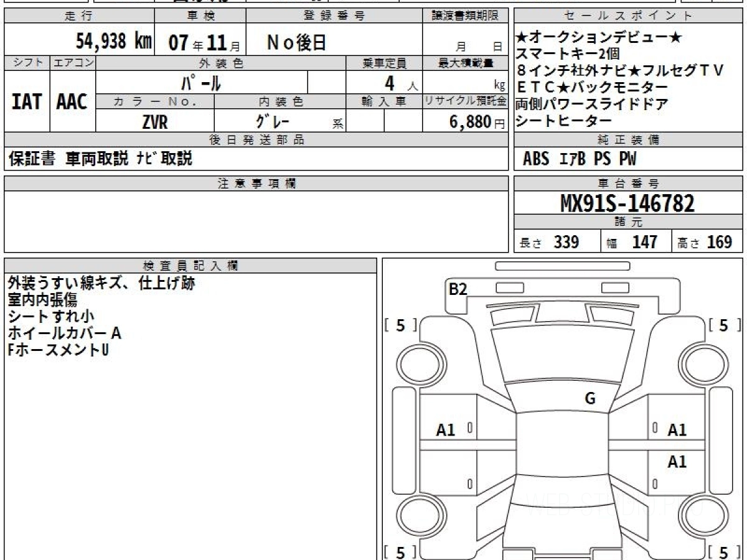The height and width of the screenshot is (560, 747).
Task: Click the lower A1 mark on right side
Action: coord(677,462)
